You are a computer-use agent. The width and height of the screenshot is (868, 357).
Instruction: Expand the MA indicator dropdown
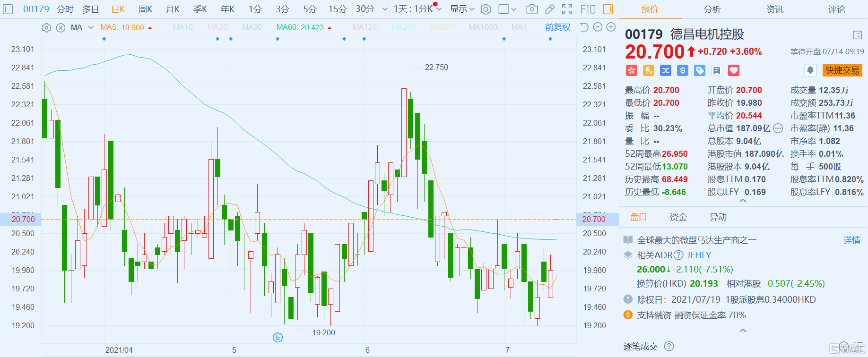pos(91,27)
